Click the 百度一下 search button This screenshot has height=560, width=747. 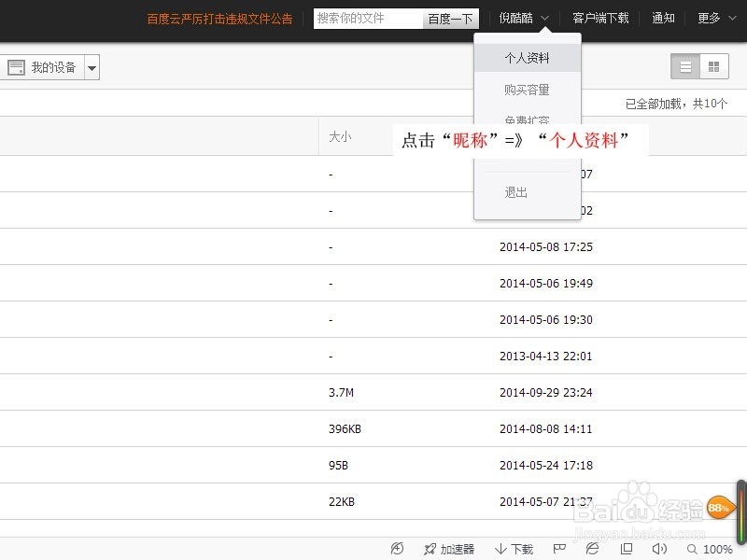450,19
